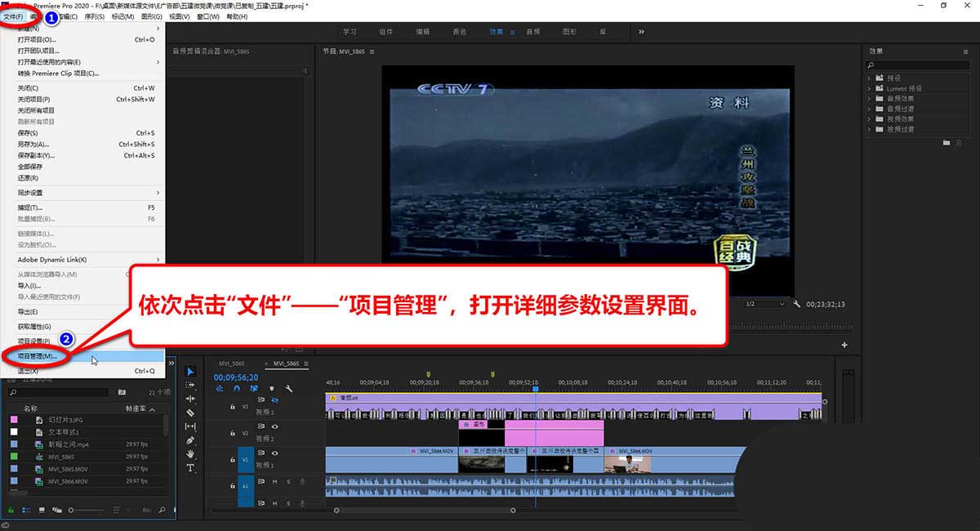Click pink label swatch of 幻灯片3.JPG
Image resolution: width=980 pixels, height=531 pixels.
click(13, 419)
